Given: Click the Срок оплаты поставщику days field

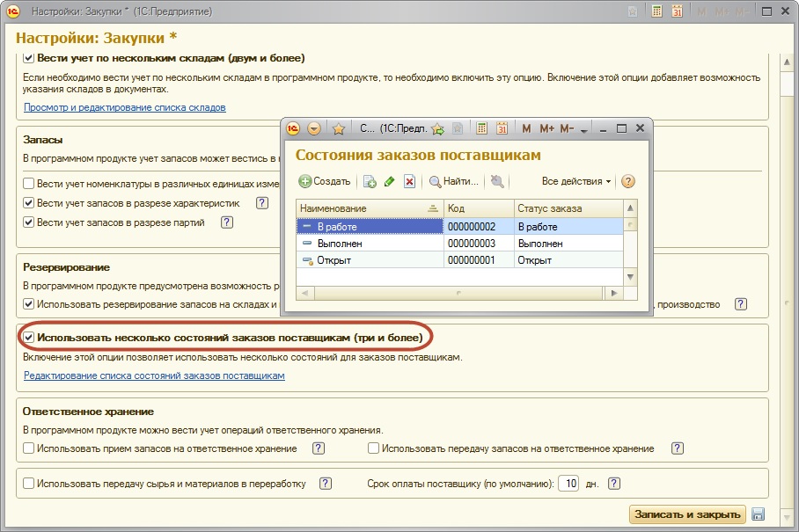Looking at the screenshot, I should tap(568, 484).
